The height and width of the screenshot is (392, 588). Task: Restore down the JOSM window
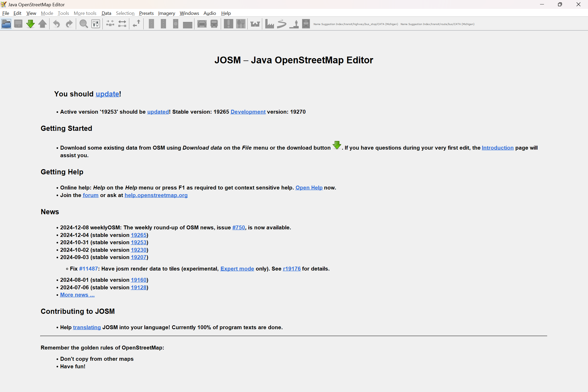560,4
